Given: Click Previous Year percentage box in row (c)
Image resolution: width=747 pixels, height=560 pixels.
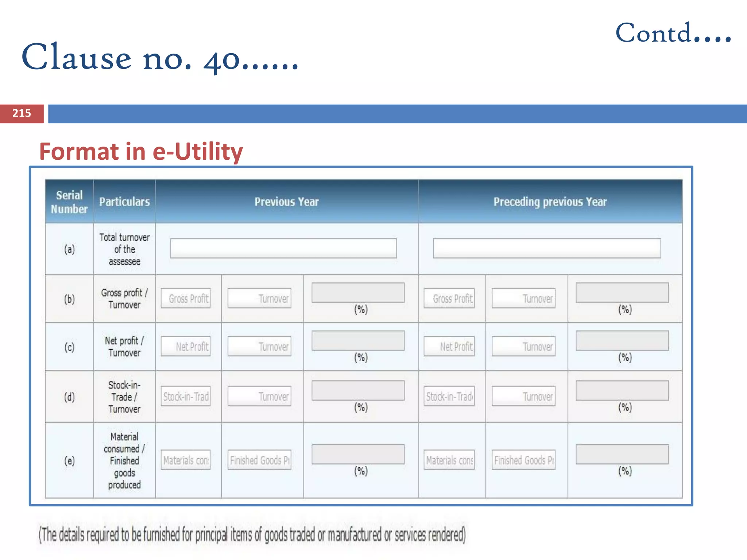Looking at the screenshot, I should point(358,341).
